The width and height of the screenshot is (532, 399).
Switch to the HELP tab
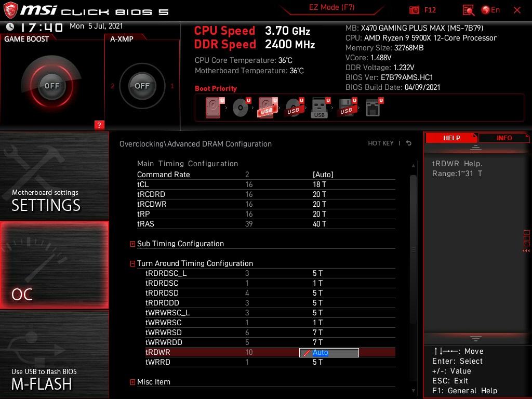[451, 138]
